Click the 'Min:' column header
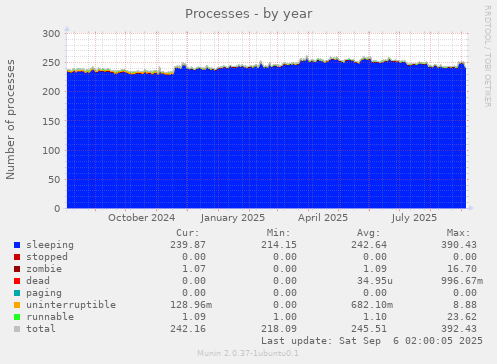This screenshot has height=364, width=497. pos(278,233)
